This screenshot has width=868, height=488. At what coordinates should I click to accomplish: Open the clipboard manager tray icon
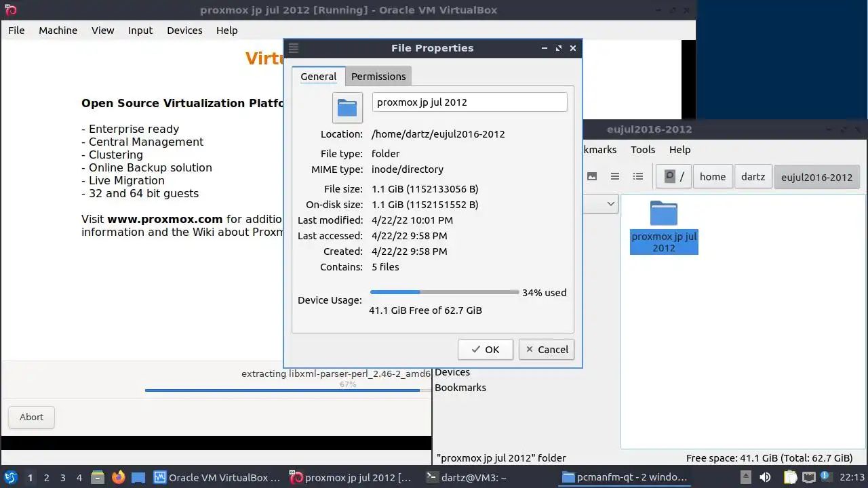coord(790,477)
